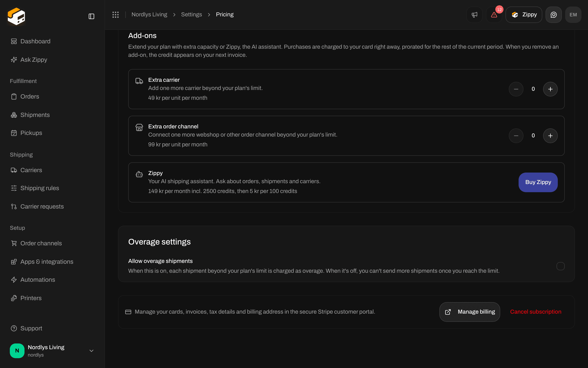This screenshot has height=368, width=588.
Task: Open the chat support bubble icon
Action: (553, 15)
